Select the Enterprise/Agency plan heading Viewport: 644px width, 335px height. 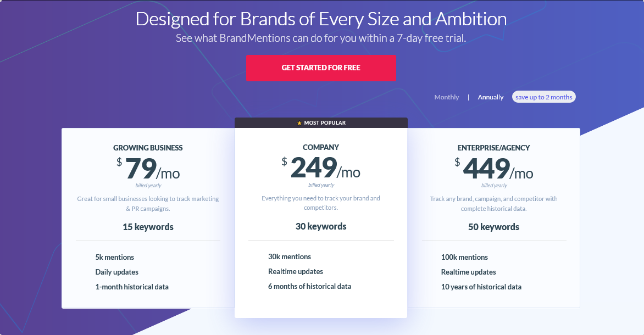coord(493,148)
